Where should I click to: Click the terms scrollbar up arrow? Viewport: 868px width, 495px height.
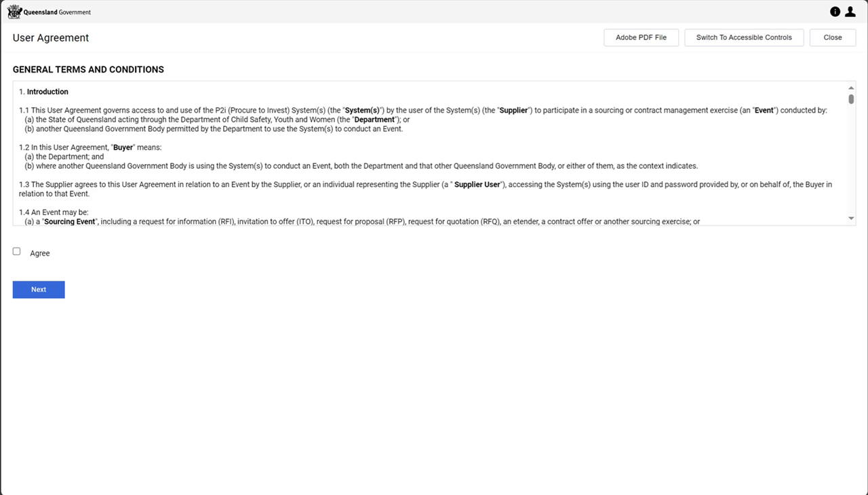851,87
